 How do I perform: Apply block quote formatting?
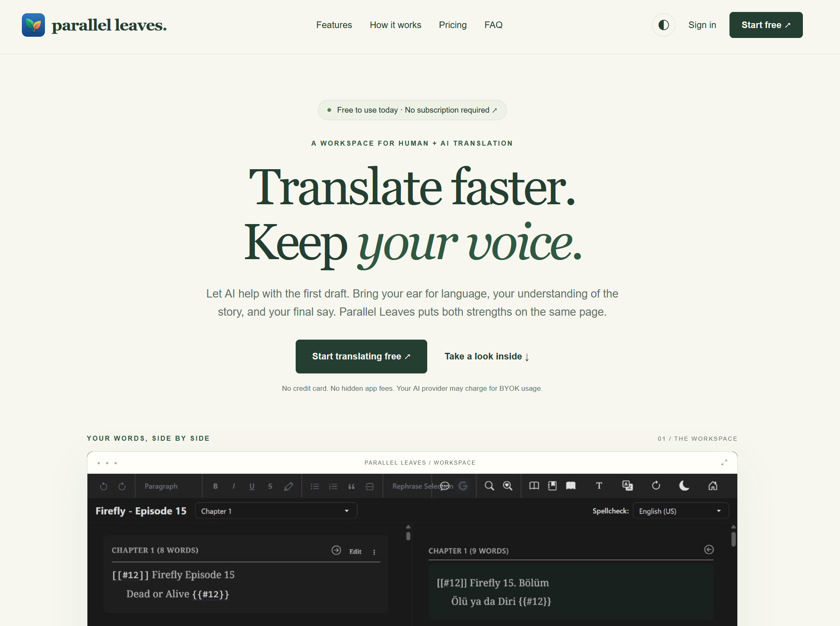coord(351,486)
